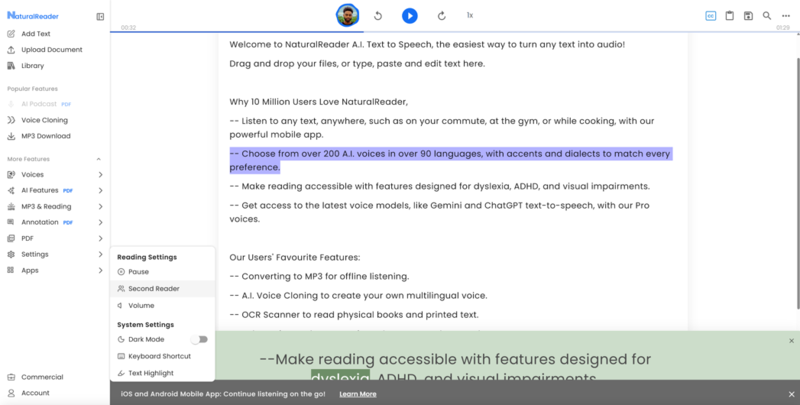Open MP3 Download feature
800x405 pixels.
coord(46,136)
